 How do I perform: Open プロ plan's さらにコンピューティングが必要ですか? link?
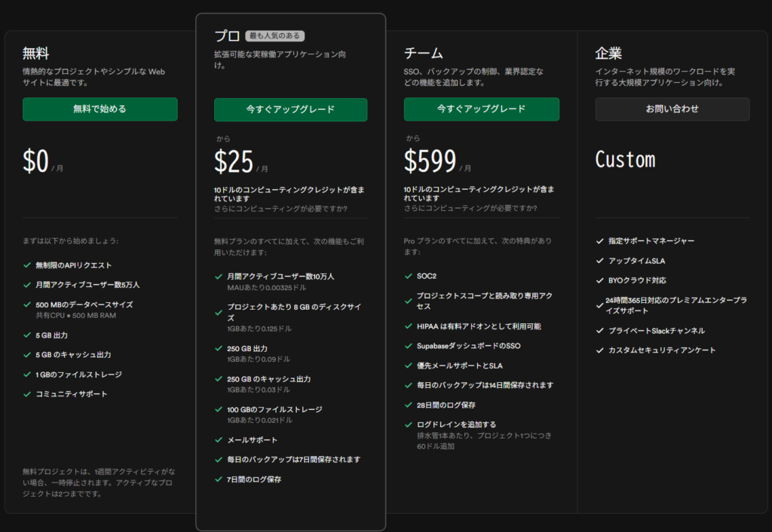coord(280,209)
